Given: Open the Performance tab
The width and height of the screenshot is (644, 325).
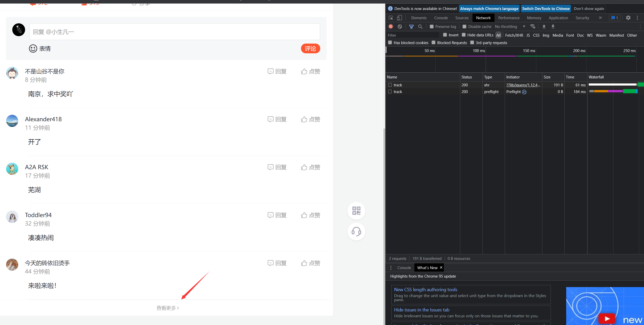Looking at the screenshot, I should coord(509,18).
